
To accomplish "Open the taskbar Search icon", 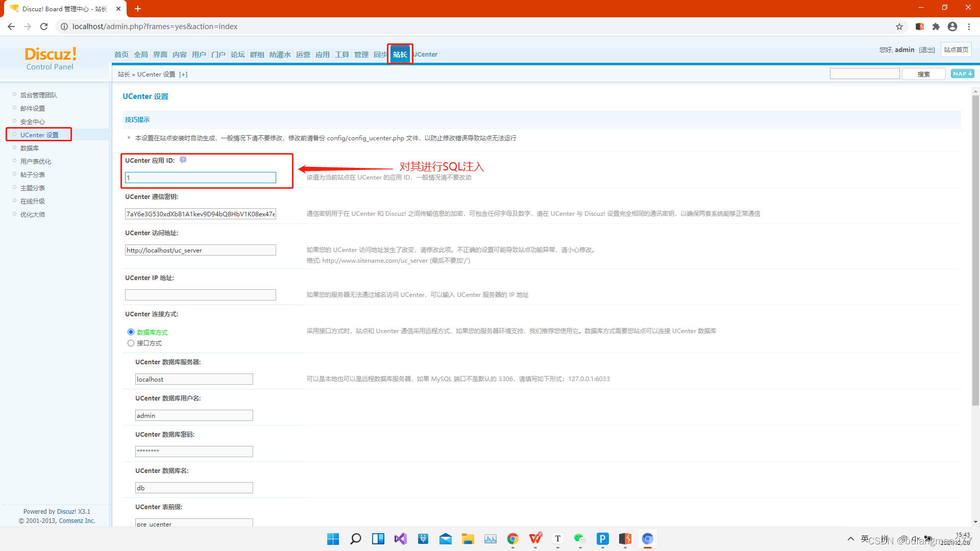I will click(356, 539).
